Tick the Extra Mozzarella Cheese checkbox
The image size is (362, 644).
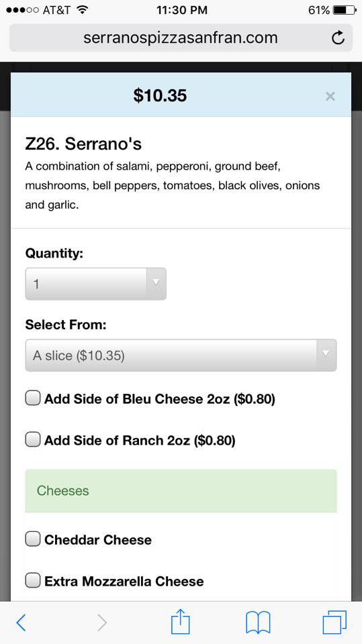33,581
